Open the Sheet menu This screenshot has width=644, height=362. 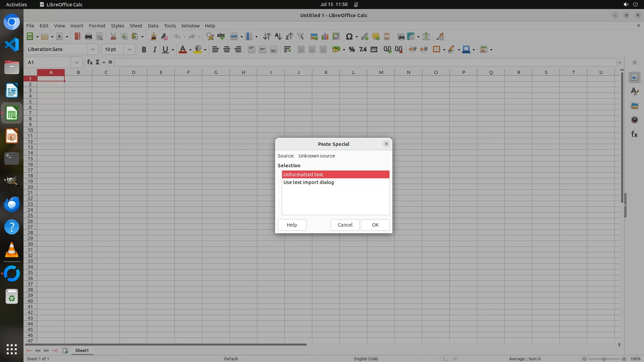[x=136, y=26]
